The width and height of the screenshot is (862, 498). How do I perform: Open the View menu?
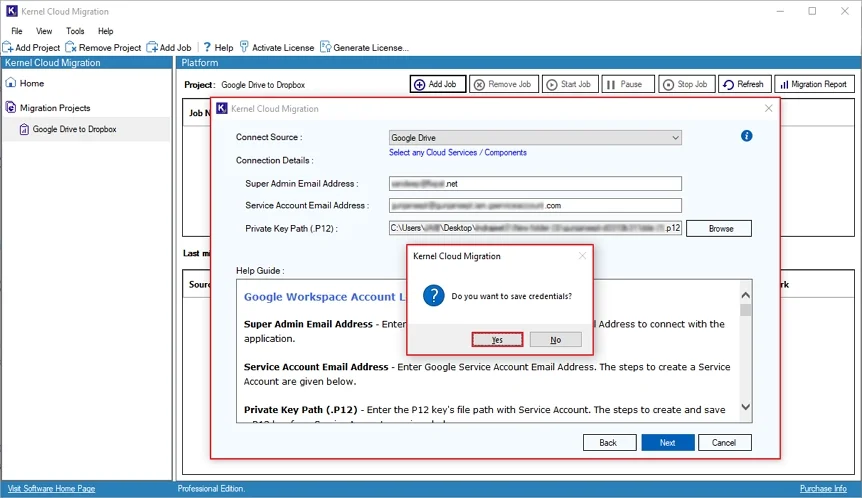pyautogui.click(x=44, y=31)
